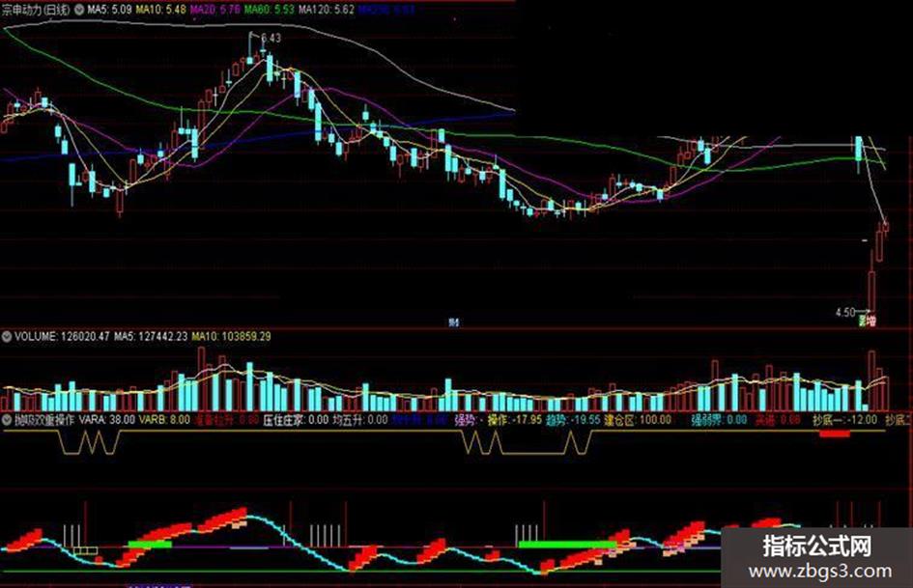
Task: Select the 建仓区: 100.00 value
Action: (638, 419)
